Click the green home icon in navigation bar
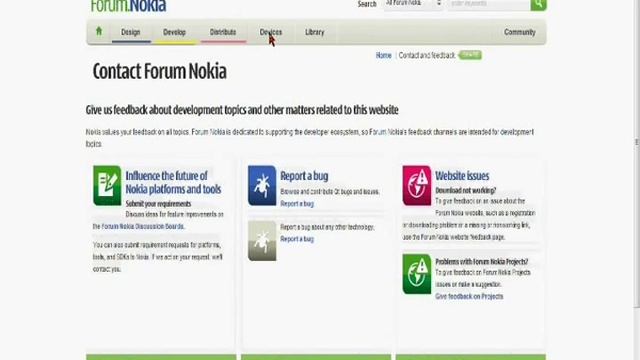640x360 pixels. tap(99, 31)
